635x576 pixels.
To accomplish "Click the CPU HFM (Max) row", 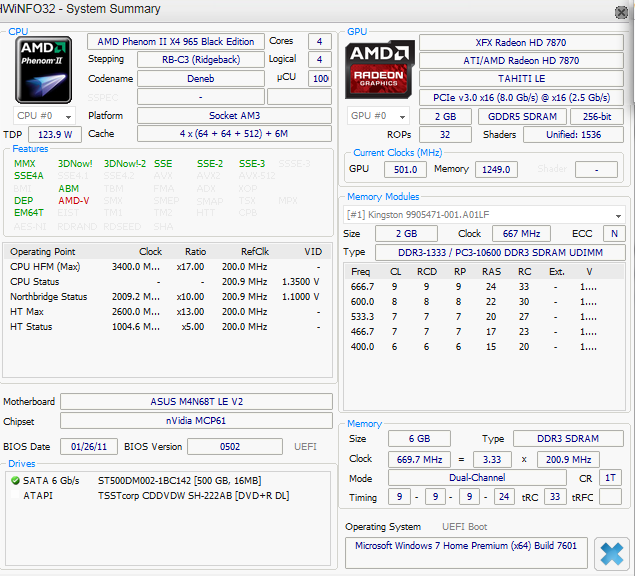I will coord(167,267).
